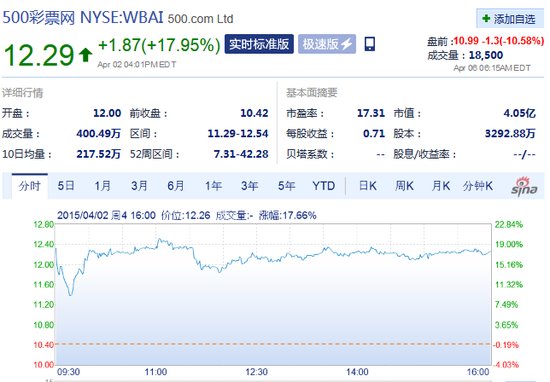Select the 分钟K minute chart tab
This screenshot has height=382, width=550.
pyautogui.click(x=478, y=186)
